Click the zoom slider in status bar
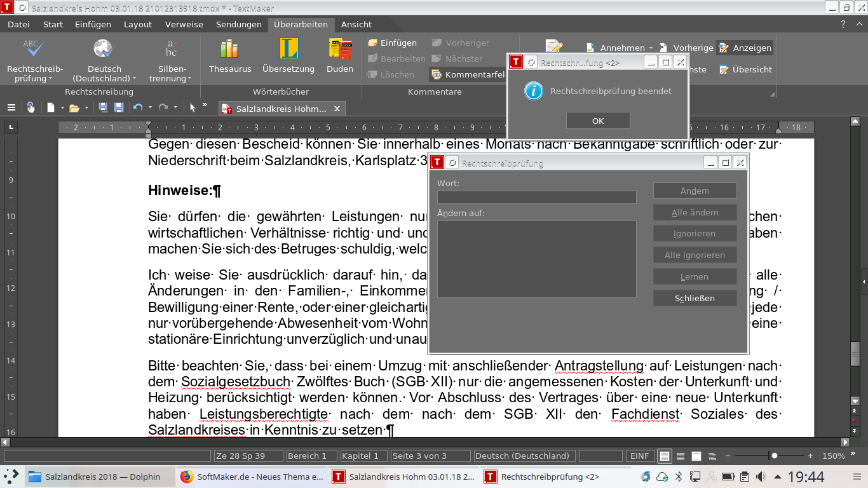Viewport: 868px width, 488px height. click(773, 456)
